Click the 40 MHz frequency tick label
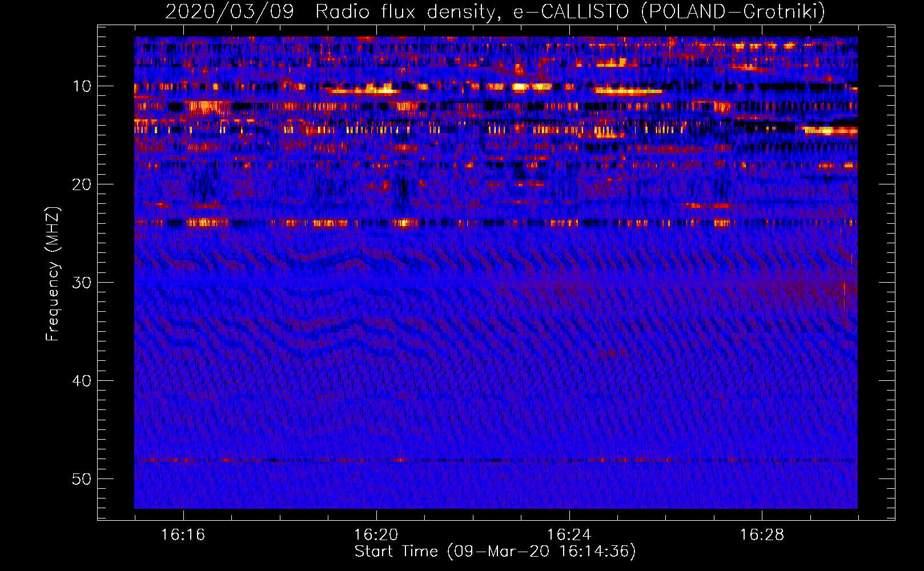This screenshot has width=924, height=571. [82, 381]
